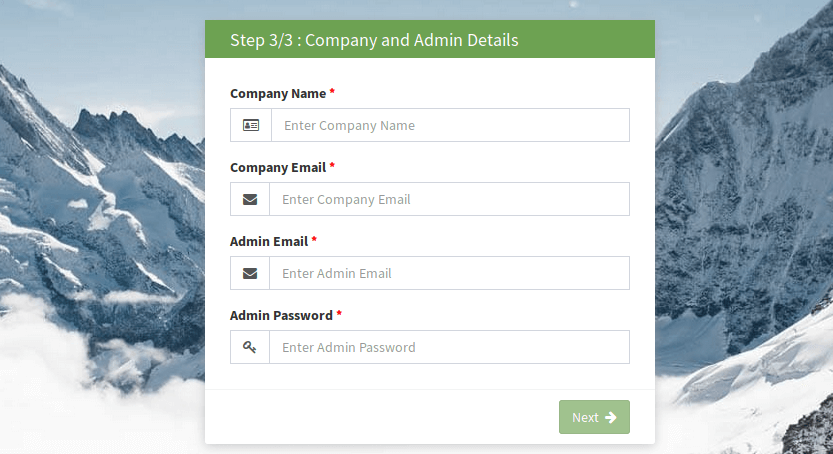Viewport: 833px width, 454px height.
Task: Focus the Enter Company Name field
Action: [450, 125]
